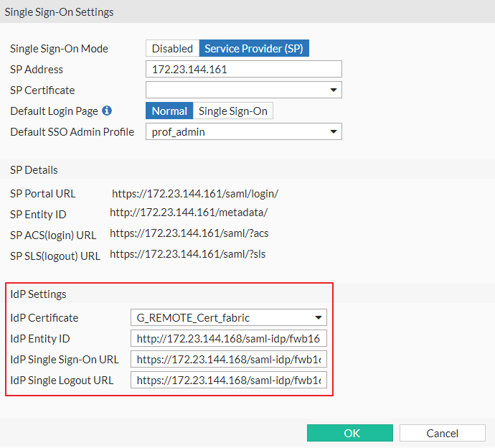This screenshot has width=495, height=448.
Task: Click the Default Login Page info icon
Action: (x=107, y=111)
